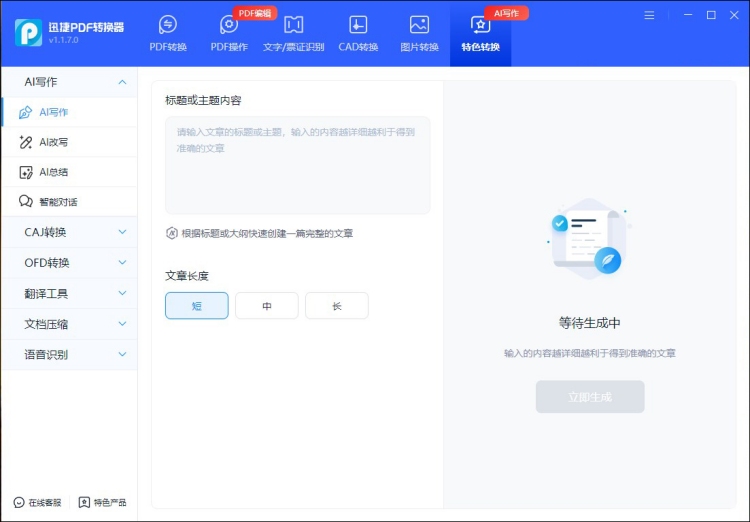Click the OFD转换 section header text
This screenshot has height=522, width=750.
click(x=47, y=263)
